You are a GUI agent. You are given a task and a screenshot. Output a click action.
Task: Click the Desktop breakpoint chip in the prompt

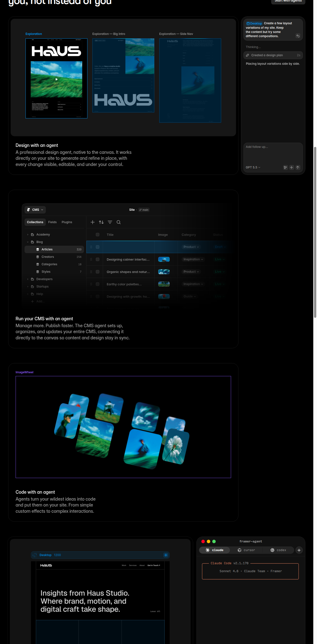pyautogui.click(x=254, y=24)
